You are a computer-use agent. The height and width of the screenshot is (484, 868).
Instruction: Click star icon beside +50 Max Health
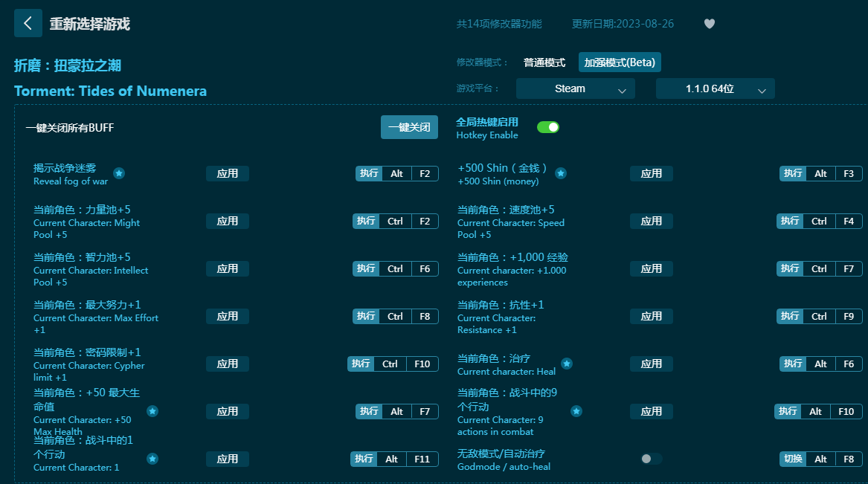coord(152,412)
